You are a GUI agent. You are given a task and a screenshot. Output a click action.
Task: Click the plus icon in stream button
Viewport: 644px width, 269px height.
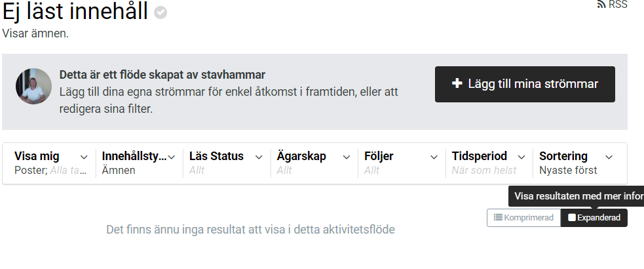click(x=457, y=84)
